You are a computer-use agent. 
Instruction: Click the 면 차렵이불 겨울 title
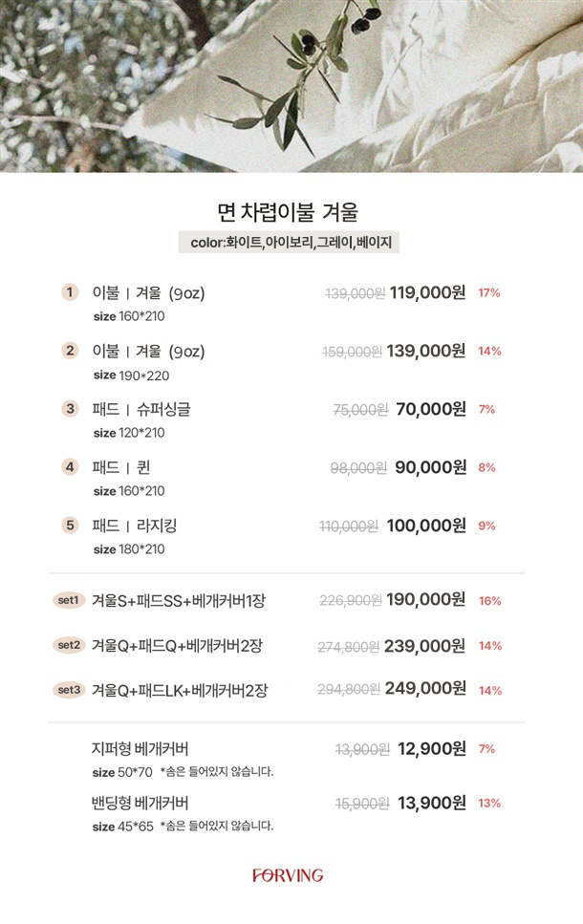pos(288,211)
